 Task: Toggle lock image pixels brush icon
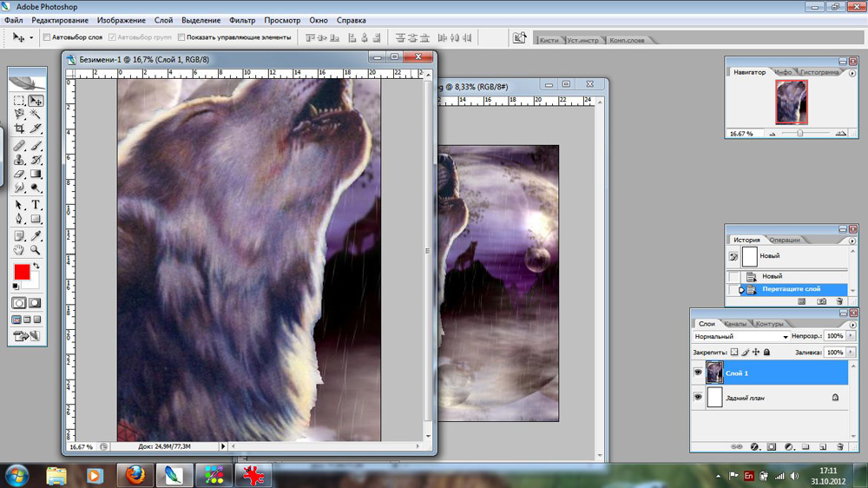click(745, 353)
